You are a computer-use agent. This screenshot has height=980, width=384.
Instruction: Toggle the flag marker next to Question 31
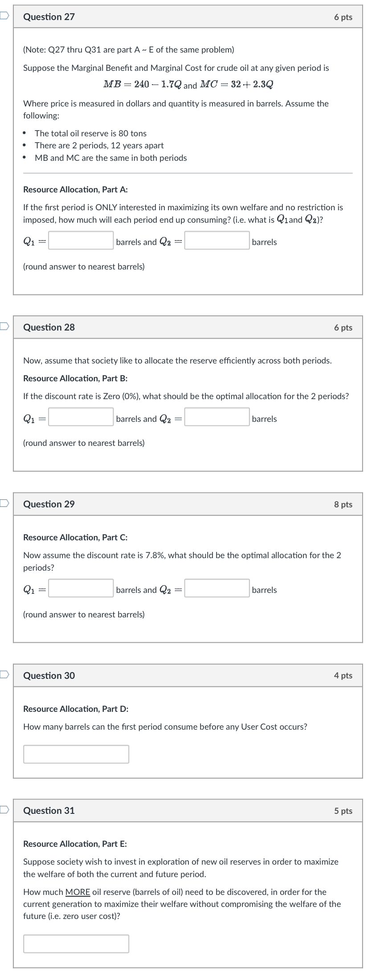(x=3, y=809)
